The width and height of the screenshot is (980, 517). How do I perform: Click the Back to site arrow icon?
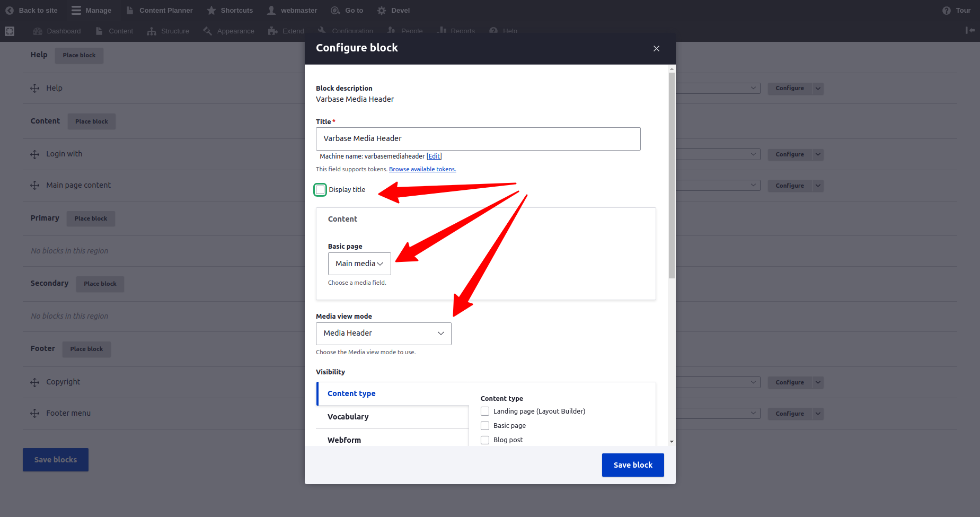10,11
